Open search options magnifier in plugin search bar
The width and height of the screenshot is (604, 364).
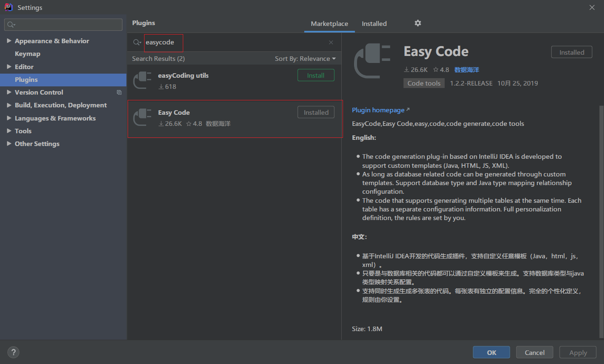click(137, 42)
